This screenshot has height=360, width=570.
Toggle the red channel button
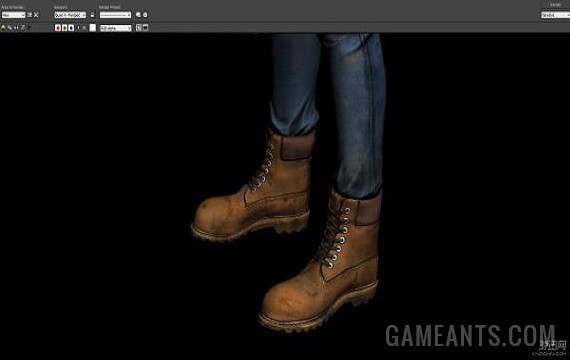pyautogui.click(x=58, y=28)
